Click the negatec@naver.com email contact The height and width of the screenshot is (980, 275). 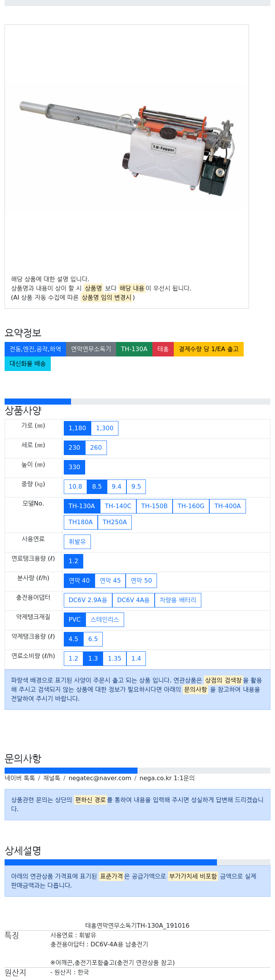100,778
